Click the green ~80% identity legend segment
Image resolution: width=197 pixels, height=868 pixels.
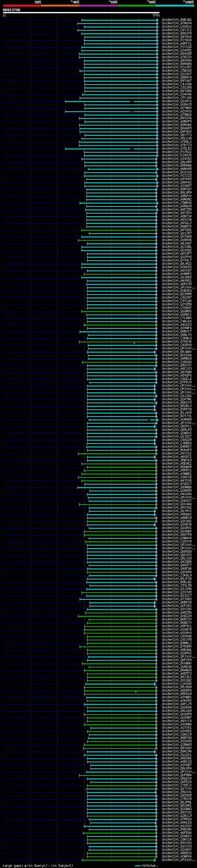137,6
